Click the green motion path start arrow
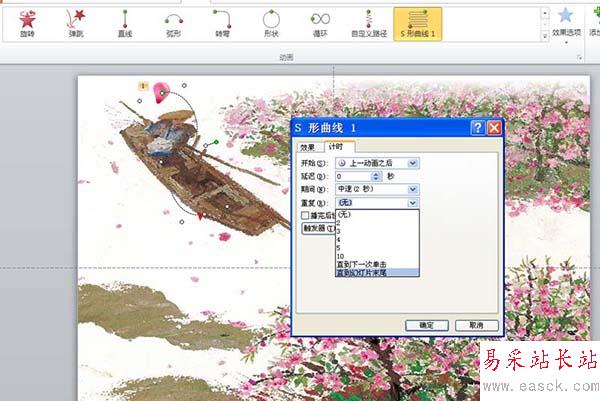Image resolution: width=600 pixels, height=401 pixels. pos(216,142)
